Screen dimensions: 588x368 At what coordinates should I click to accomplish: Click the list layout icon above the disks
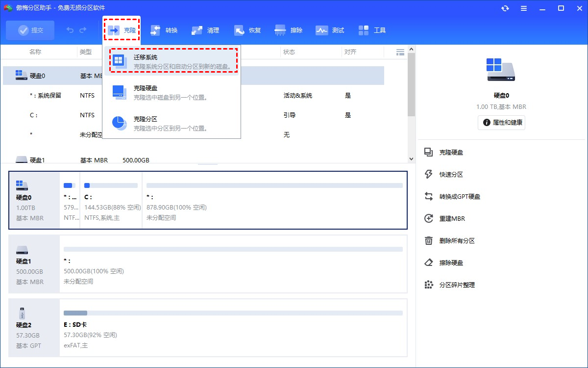[400, 52]
